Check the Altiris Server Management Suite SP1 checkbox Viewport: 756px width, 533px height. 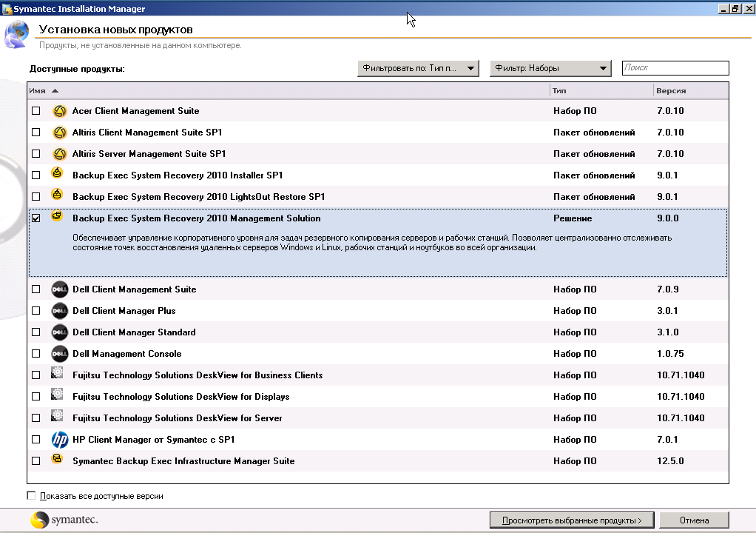coord(36,154)
